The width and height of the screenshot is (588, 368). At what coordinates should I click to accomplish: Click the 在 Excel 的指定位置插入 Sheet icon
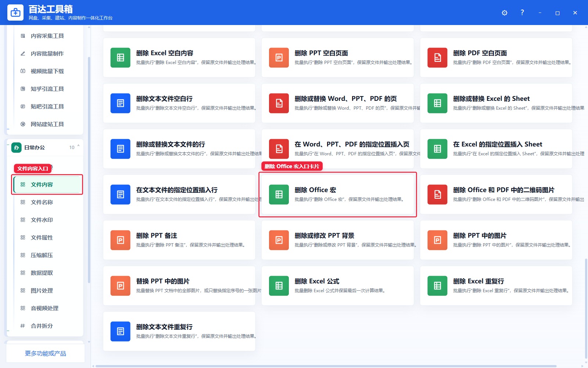[x=437, y=149]
